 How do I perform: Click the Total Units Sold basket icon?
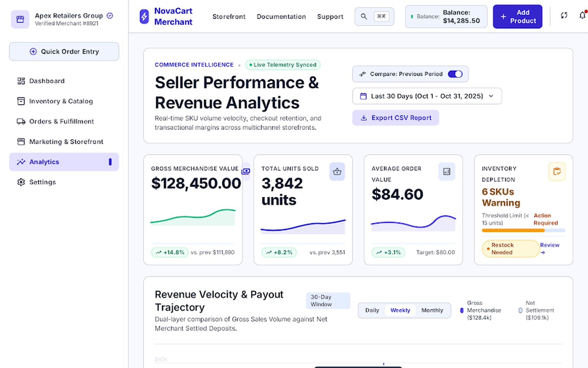[337, 171]
